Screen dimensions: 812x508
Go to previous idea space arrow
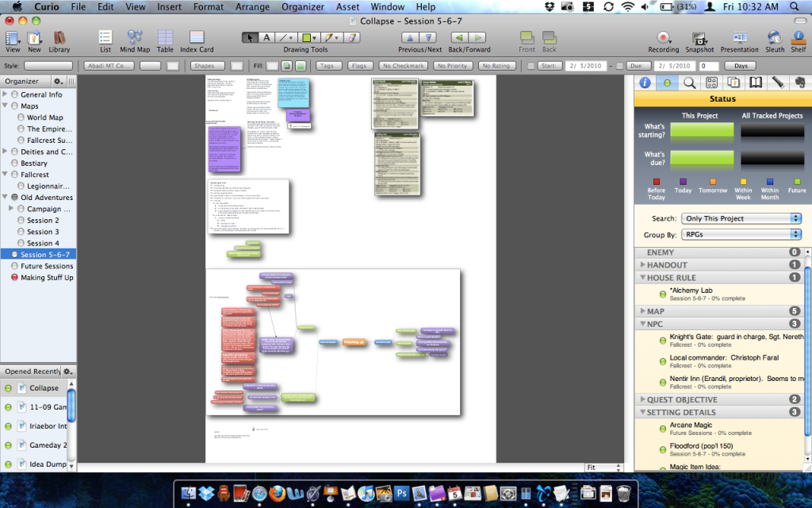410,38
